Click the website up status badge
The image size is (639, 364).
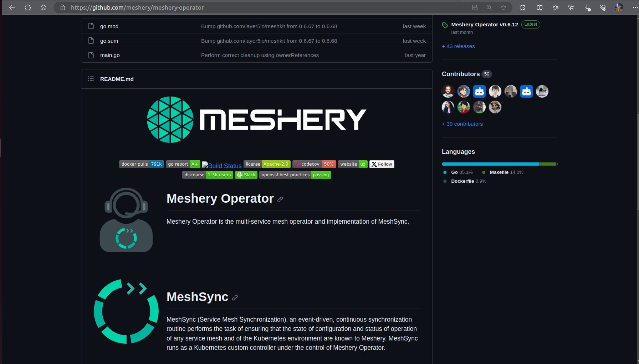pyautogui.click(x=353, y=164)
